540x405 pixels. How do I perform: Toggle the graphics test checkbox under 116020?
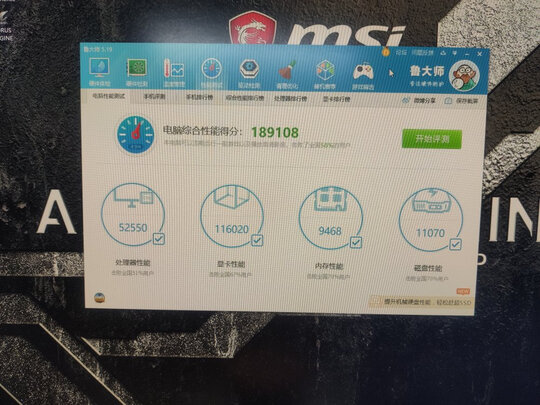pos(257,240)
